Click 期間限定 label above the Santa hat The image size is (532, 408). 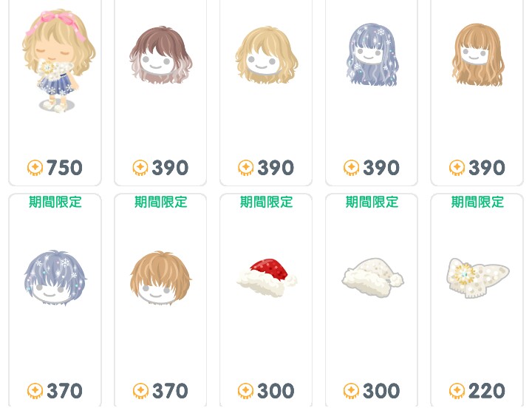(x=266, y=202)
